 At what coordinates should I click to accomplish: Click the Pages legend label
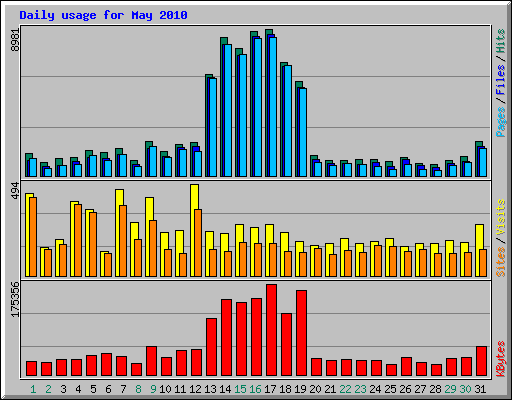501,121
